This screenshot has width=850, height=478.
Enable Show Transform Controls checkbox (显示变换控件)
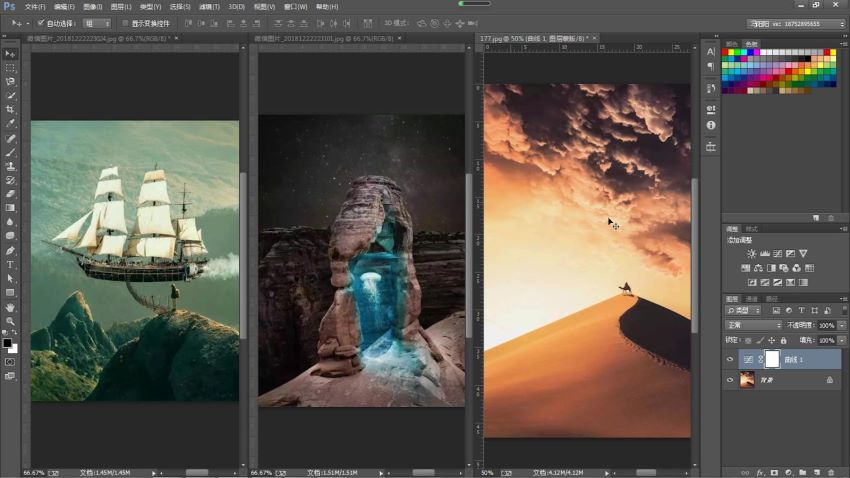click(125, 23)
